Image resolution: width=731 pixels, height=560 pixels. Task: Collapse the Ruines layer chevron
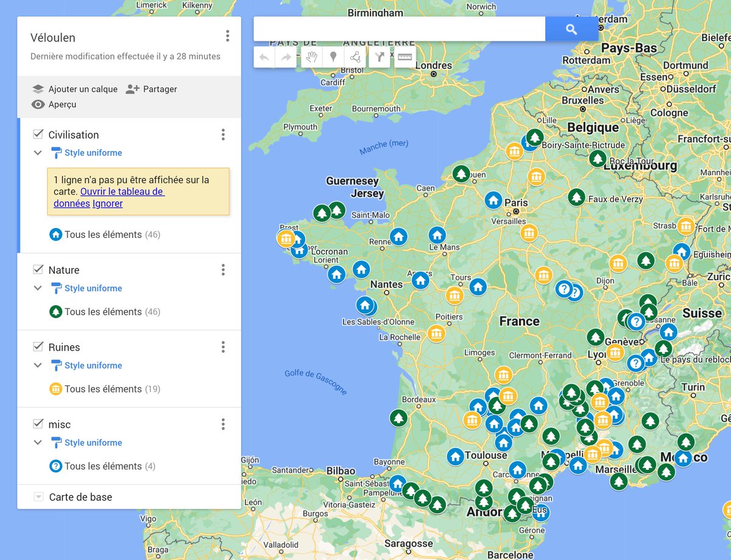pyautogui.click(x=38, y=365)
